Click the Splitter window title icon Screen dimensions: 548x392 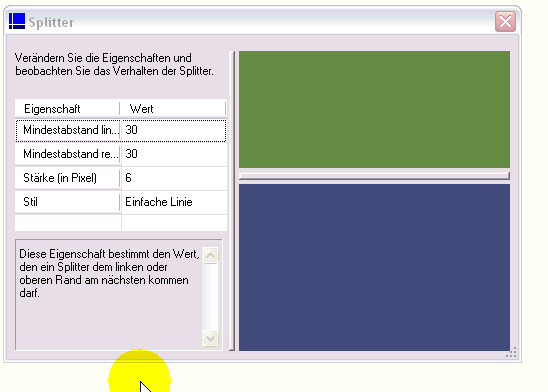[x=17, y=21]
